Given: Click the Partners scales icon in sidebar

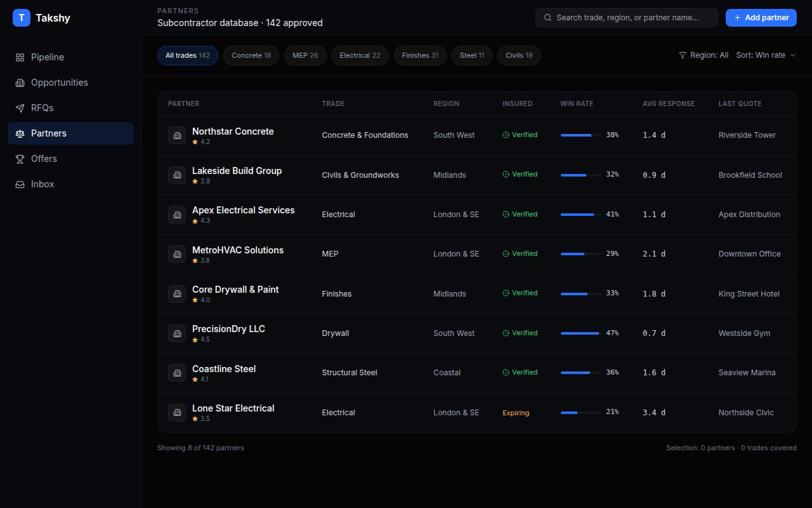Looking at the screenshot, I should [x=20, y=133].
